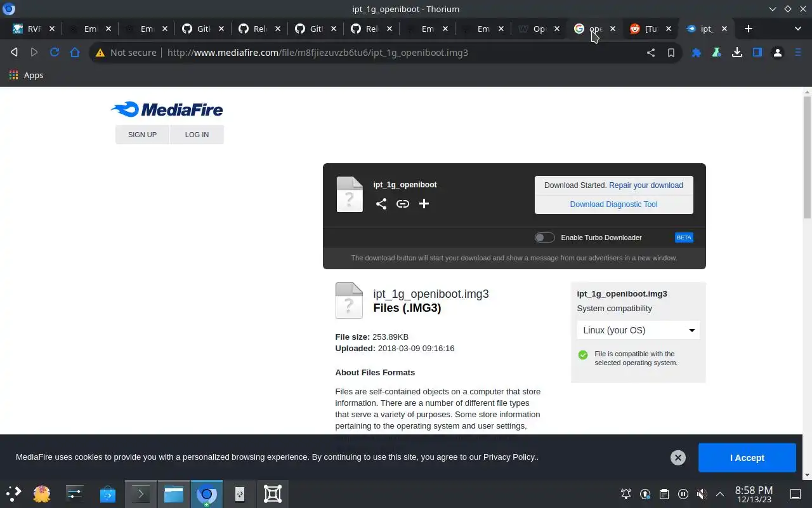Go to browser Home page

75,53
